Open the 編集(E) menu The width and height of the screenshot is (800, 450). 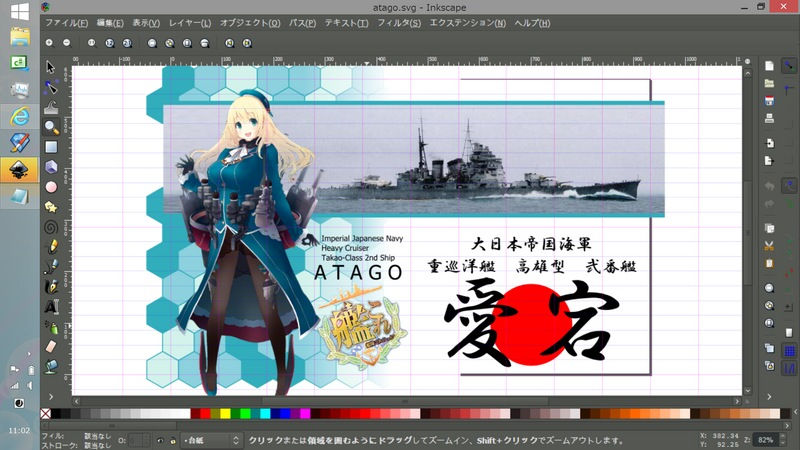tap(110, 23)
